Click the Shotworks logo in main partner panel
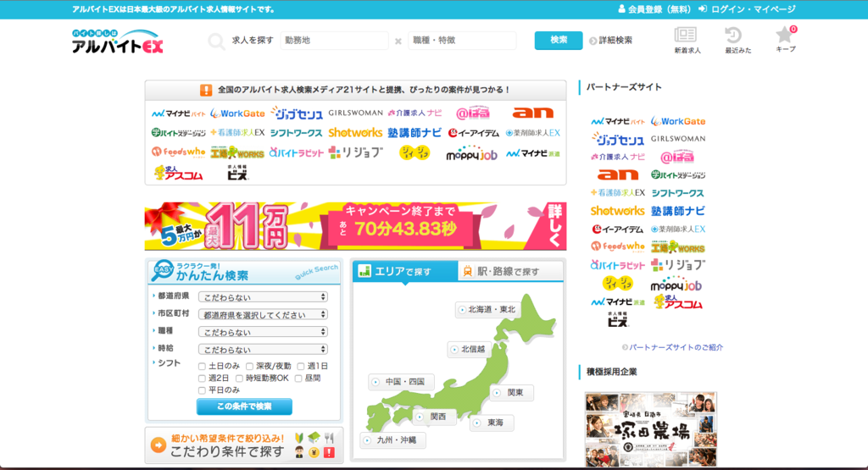The image size is (868, 470). click(355, 133)
